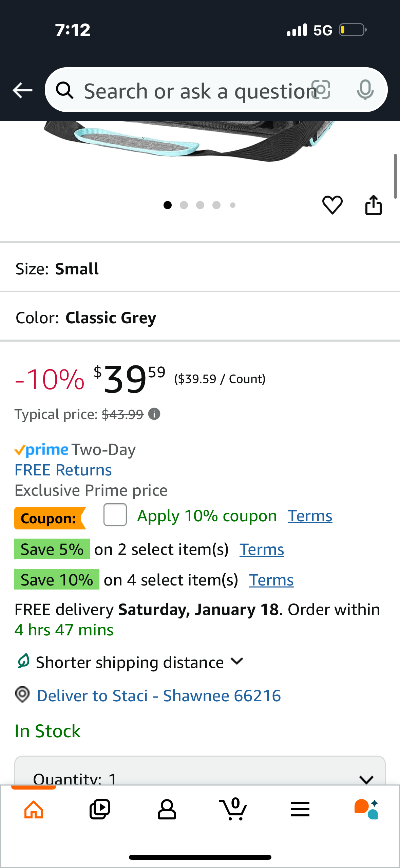
Task: Tap FREE Returns link
Action: coord(63,470)
